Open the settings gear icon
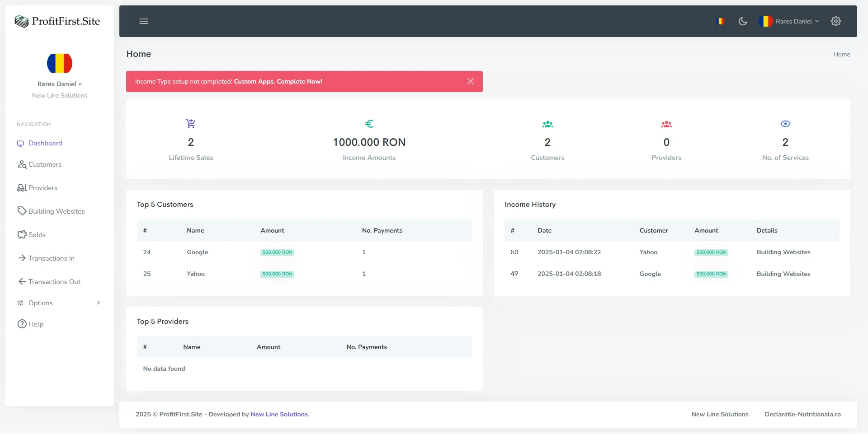Viewport: 868px width, 434px height. click(x=835, y=21)
